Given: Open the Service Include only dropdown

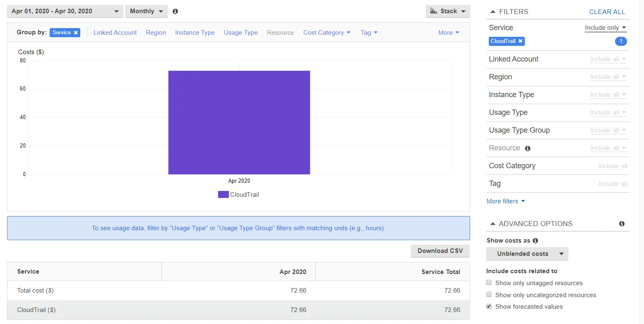Looking at the screenshot, I should (x=606, y=28).
